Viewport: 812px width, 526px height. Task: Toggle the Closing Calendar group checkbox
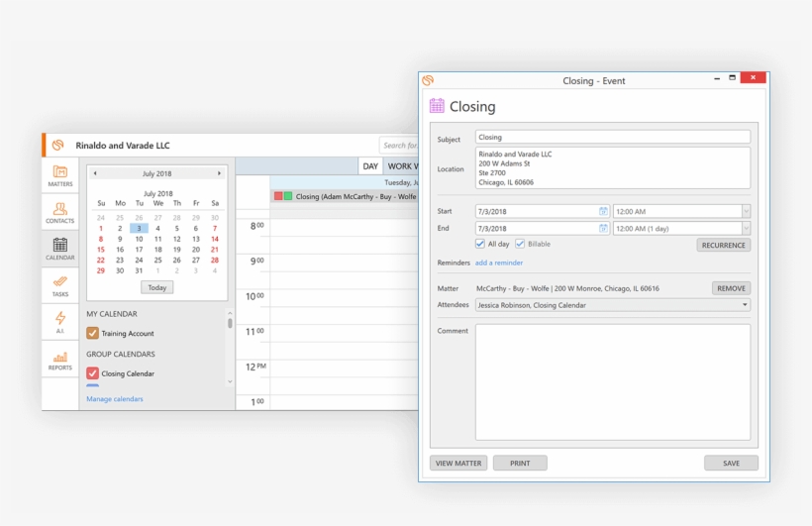[93, 373]
